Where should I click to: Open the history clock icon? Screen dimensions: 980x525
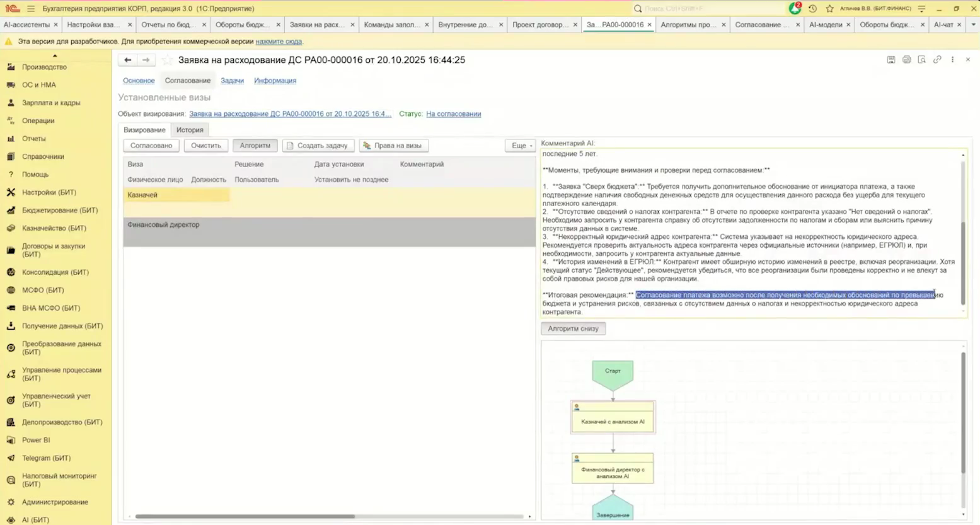(812, 9)
